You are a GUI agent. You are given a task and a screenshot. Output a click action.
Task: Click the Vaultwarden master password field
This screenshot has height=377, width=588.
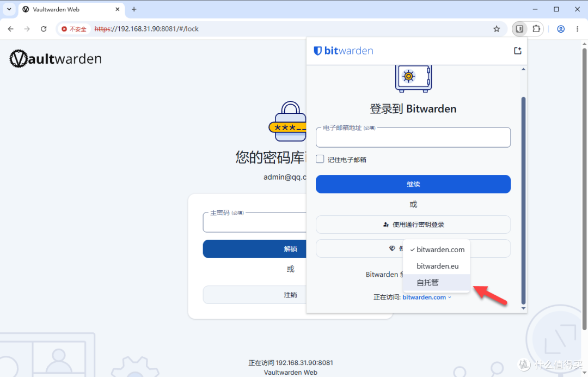[x=255, y=222]
